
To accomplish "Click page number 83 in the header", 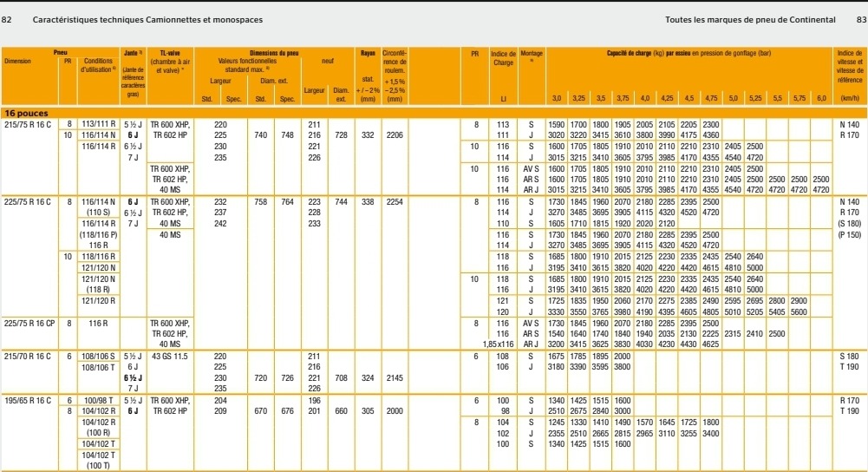I will [861, 20].
